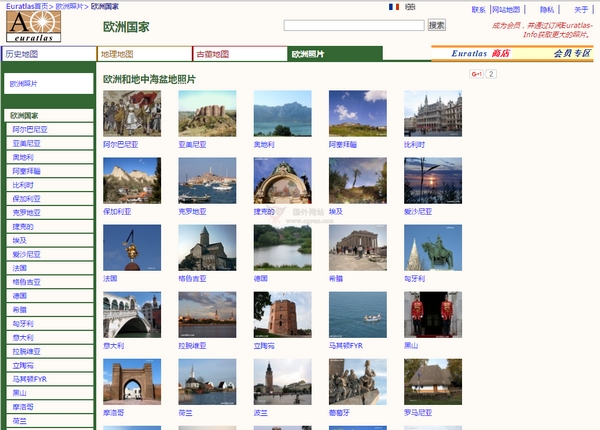Click the 阿塞拜疆 caption link under photo

tap(343, 145)
